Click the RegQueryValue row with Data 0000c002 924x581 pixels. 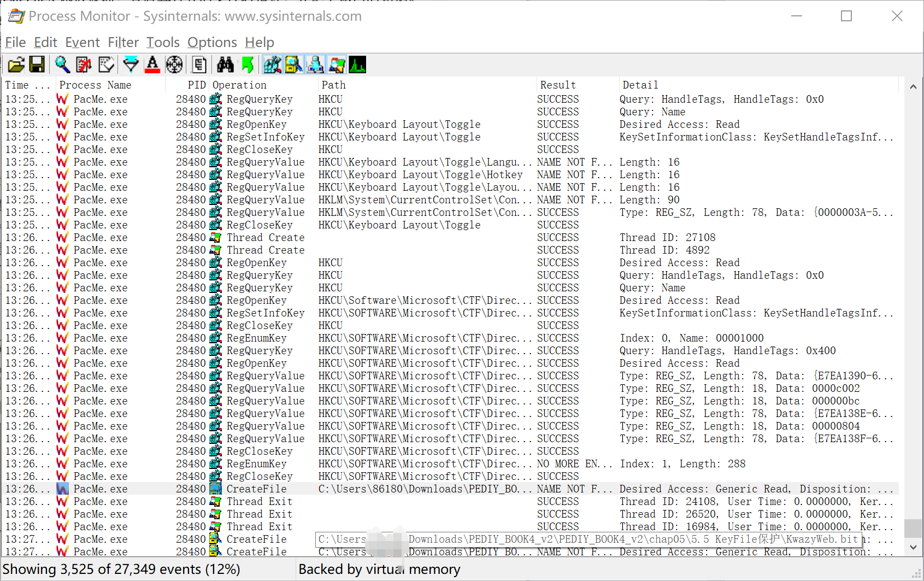(450, 388)
